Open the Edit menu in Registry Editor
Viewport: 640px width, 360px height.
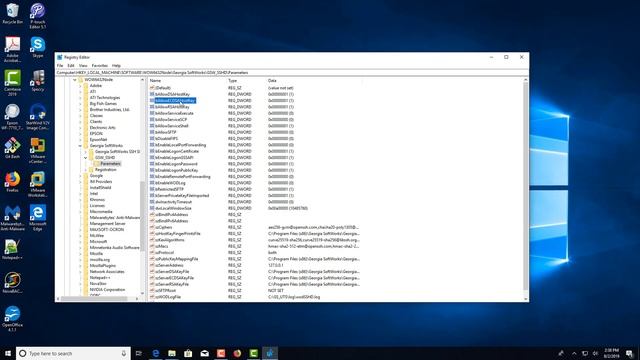(x=71, y=65)
